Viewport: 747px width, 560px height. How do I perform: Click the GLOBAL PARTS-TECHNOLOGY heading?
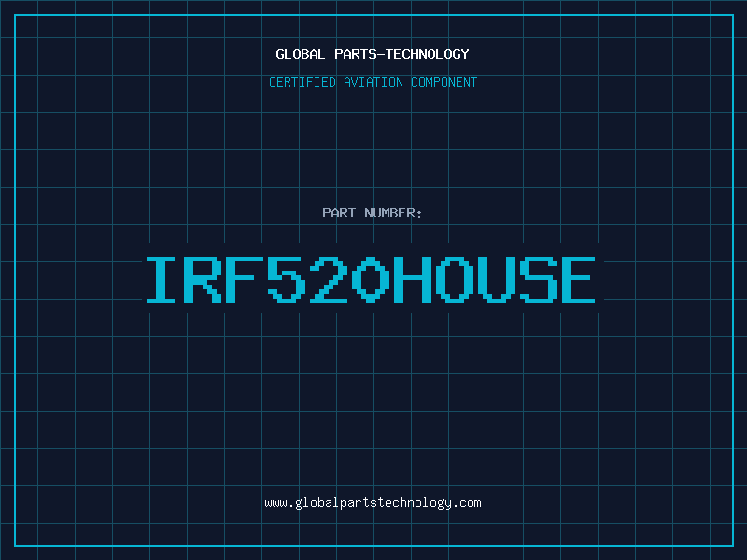[373, 54]
